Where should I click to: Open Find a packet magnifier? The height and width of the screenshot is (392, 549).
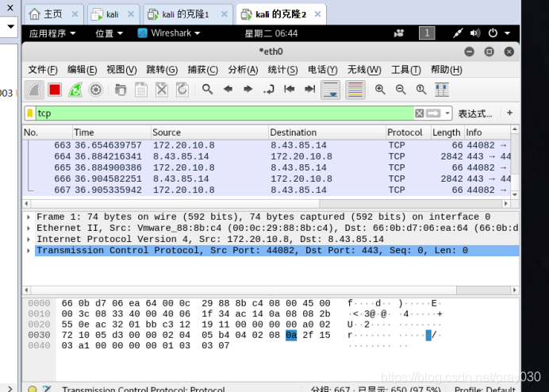pos(207,90)
